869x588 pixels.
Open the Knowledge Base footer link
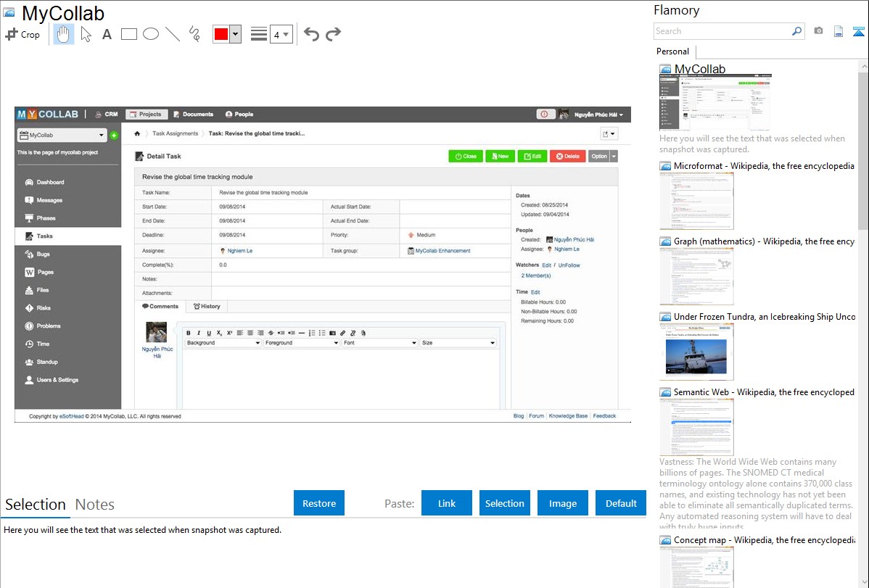pos(568,416)
